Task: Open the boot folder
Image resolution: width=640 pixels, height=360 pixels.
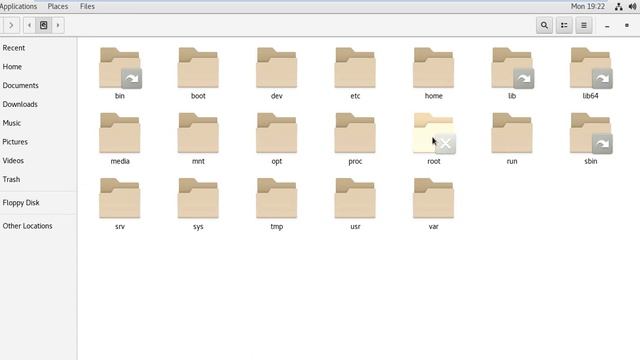Action: (198, 68)
